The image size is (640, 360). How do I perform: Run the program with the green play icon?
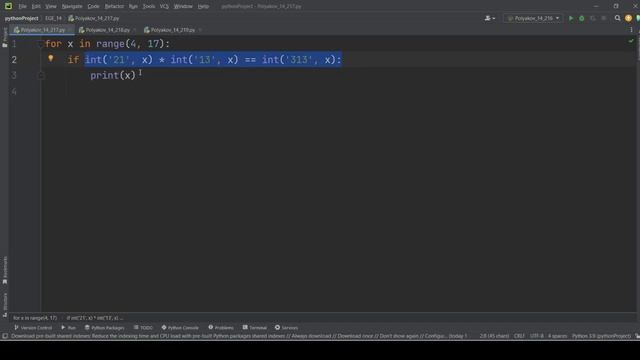click(571, 18)
